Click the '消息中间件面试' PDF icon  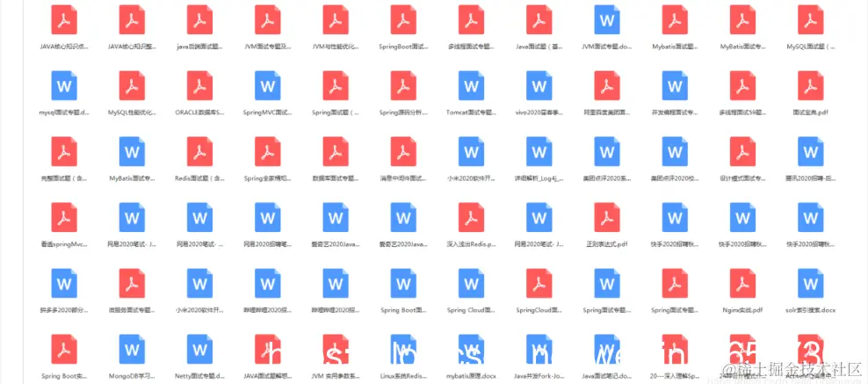403,151
